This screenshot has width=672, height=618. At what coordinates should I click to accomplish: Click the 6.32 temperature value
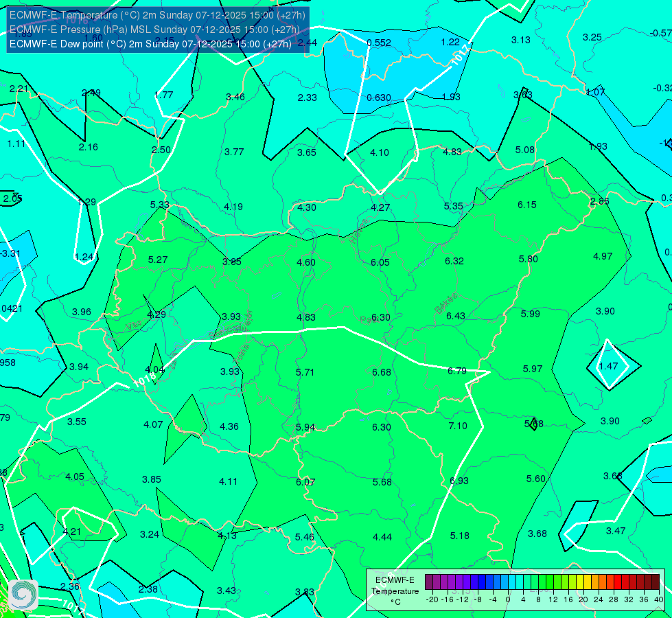[x=454, y=261]
